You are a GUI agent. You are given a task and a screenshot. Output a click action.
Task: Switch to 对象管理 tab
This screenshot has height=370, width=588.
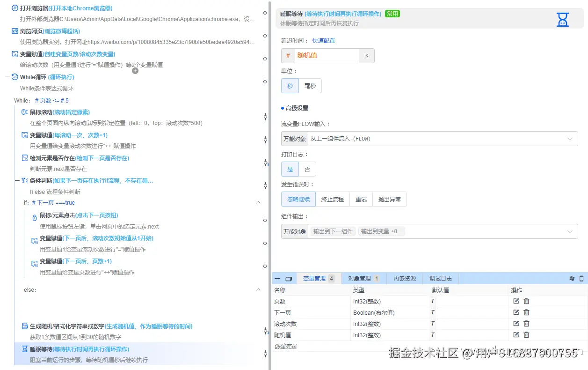click(x=363, y=278)
